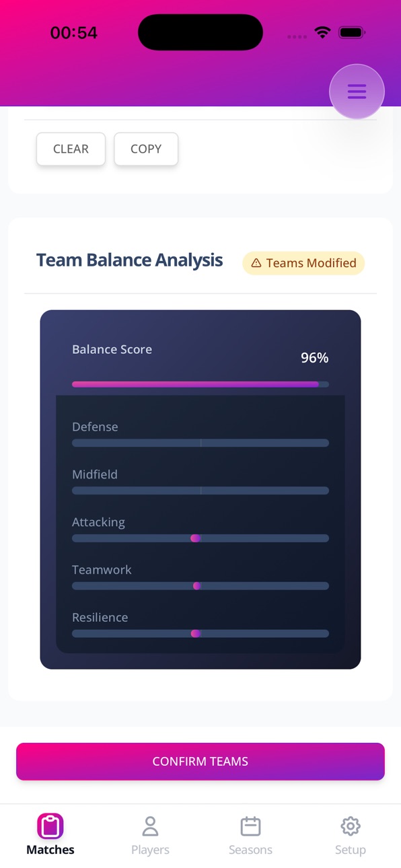
Task: Tap the Wi-Fi status icon
Action: [323, 32]
